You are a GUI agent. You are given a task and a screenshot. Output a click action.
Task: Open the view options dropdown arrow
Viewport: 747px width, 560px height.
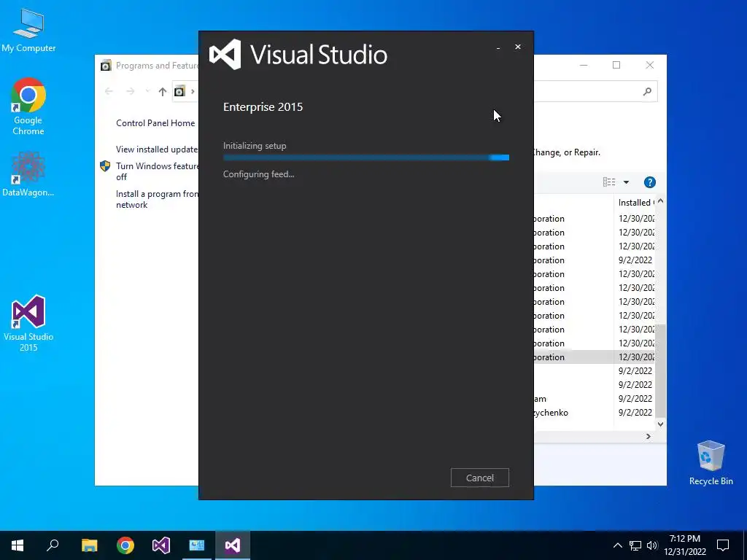click(x=626, y=182)
